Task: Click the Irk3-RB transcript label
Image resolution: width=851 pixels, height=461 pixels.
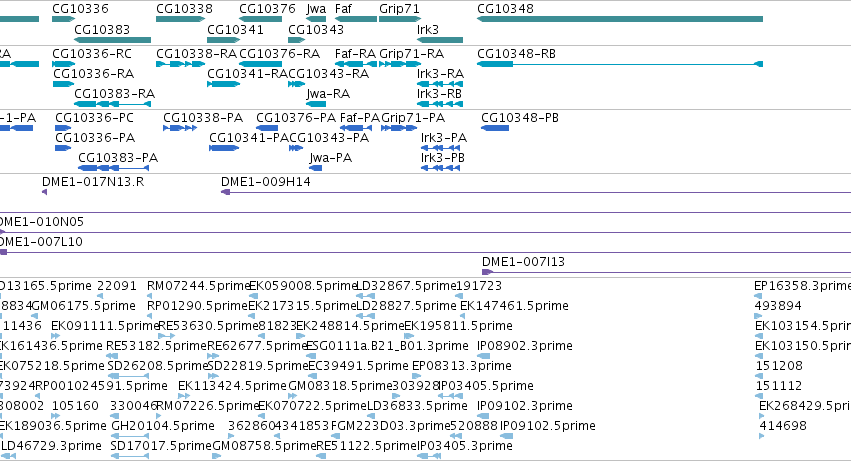Action: point(440,94)
